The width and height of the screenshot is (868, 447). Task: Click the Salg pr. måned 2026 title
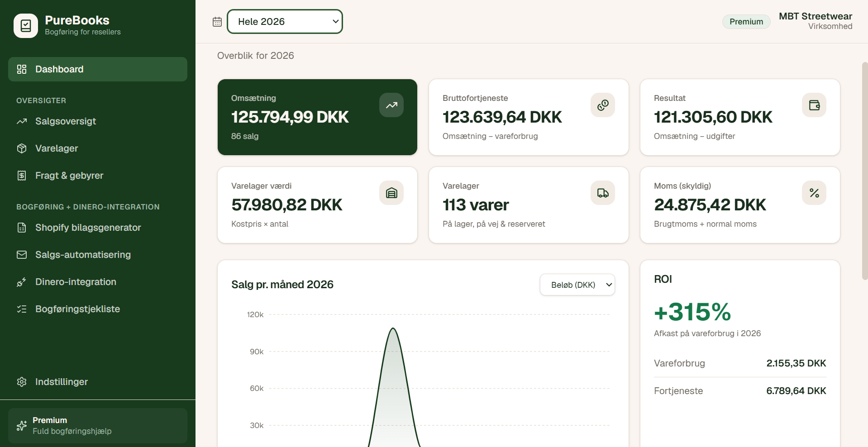coord(282,285)
